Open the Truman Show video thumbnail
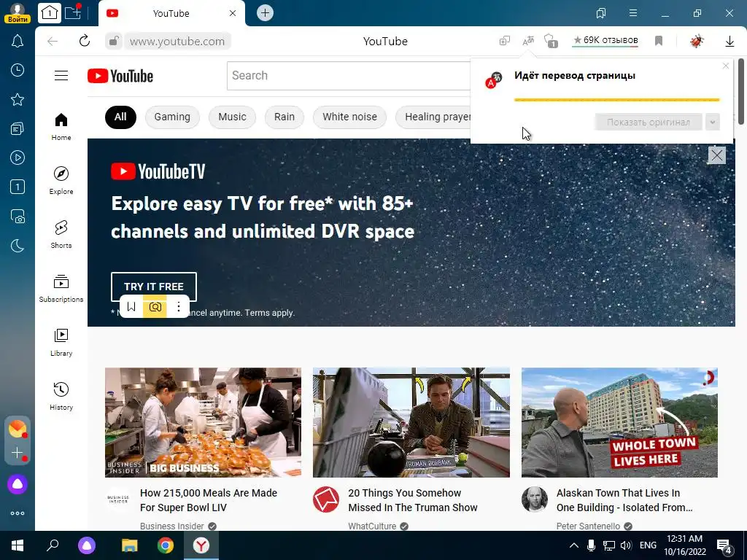Image resolution: width=747 pixels, height=560 pixels. [411, 422]
